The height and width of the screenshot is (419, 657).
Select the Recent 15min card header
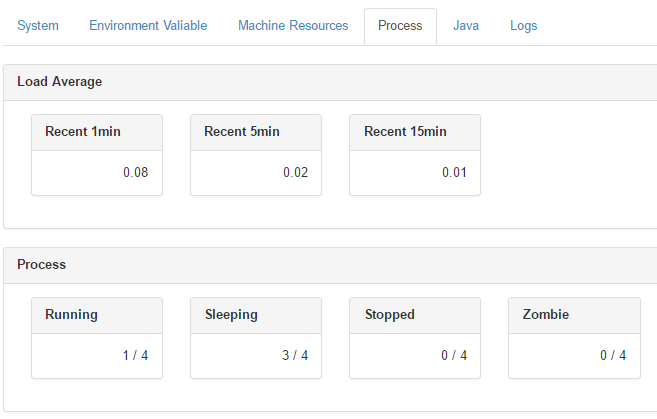click(405, 132)
